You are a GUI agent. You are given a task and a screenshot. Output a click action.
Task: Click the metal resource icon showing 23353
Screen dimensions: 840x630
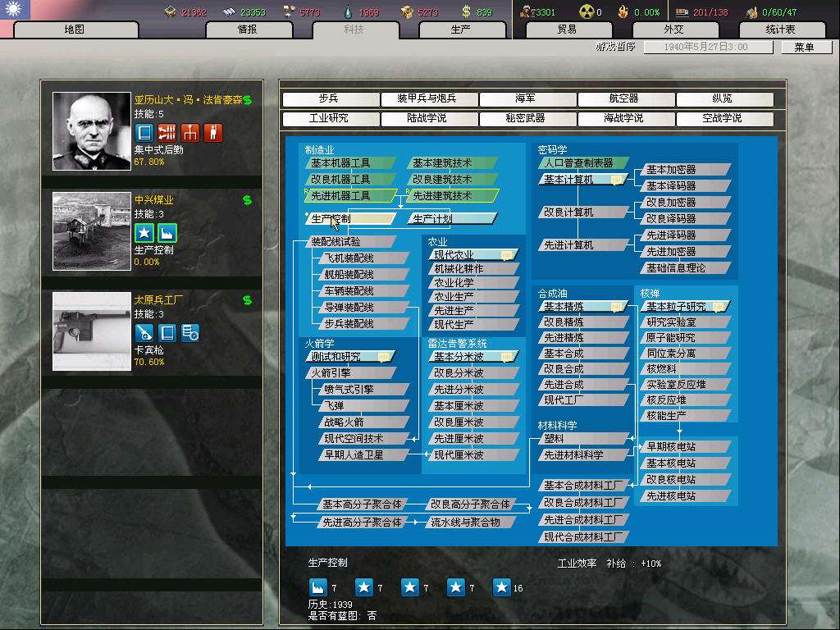(x=230, y=11)
